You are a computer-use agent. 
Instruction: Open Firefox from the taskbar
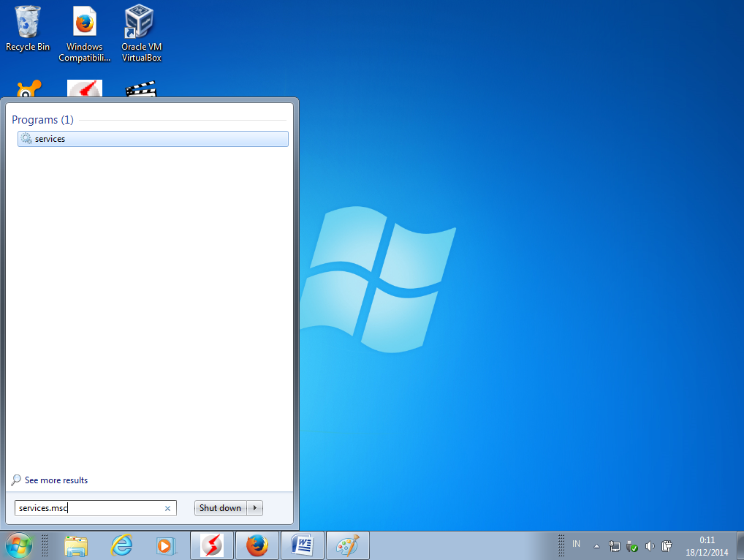click(x=257, y=545)
